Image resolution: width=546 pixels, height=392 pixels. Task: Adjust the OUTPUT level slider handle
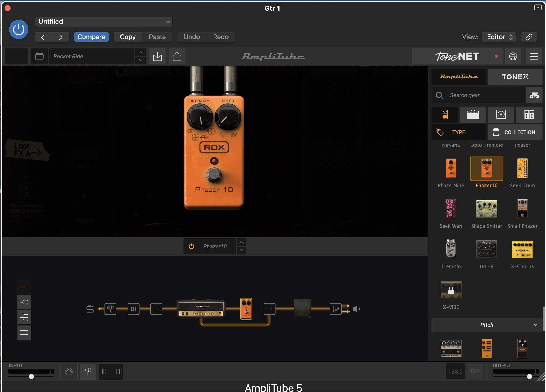[x=529, y=376]
